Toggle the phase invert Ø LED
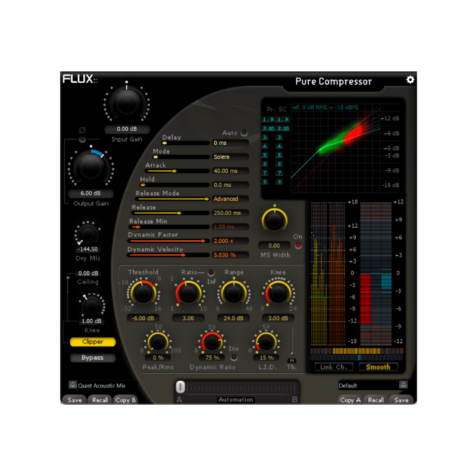Viewport: 476px width, 476px height. click(82, 139)
